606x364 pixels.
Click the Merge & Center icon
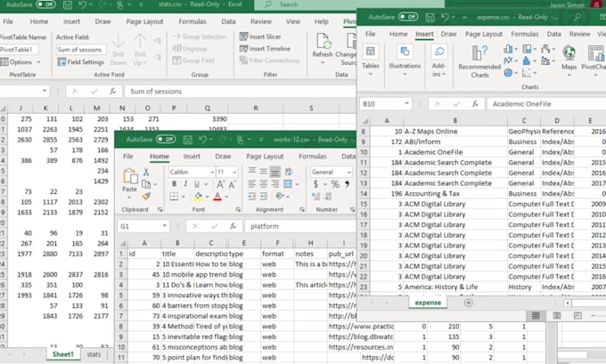tap(289, 184)
